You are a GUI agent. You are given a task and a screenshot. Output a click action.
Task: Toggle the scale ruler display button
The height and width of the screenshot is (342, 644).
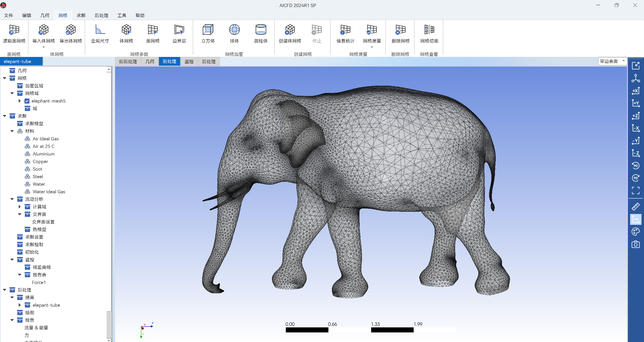[635, 219]
